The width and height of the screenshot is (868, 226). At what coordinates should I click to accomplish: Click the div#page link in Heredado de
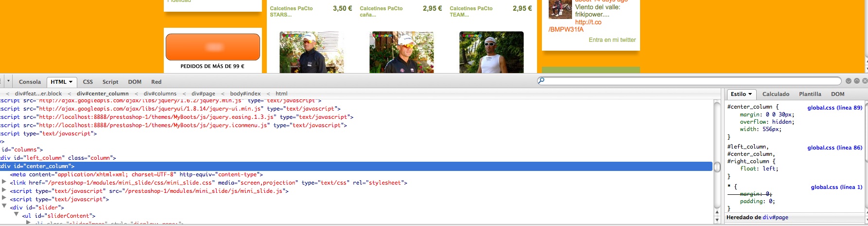[x=775, y=217]
